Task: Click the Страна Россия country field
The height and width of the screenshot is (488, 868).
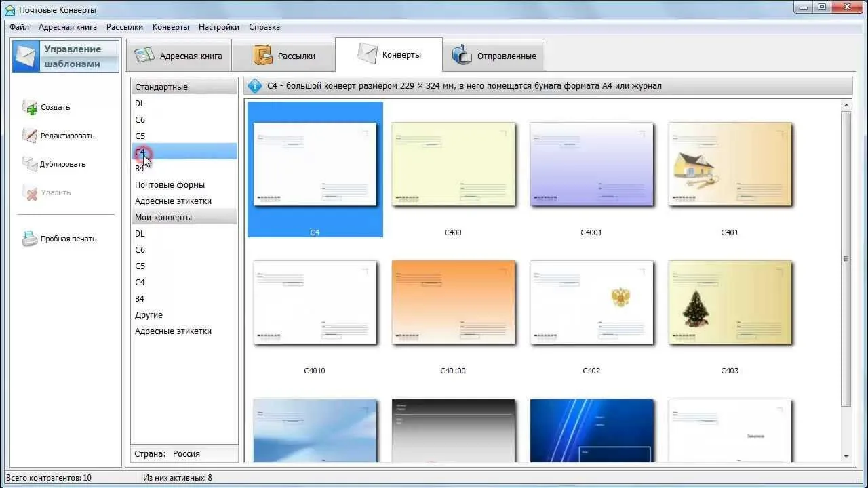Action: tap(184, 454)
